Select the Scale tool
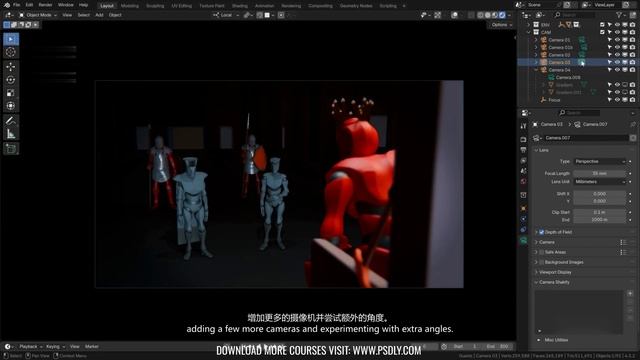640x360 pixels. 11,93
